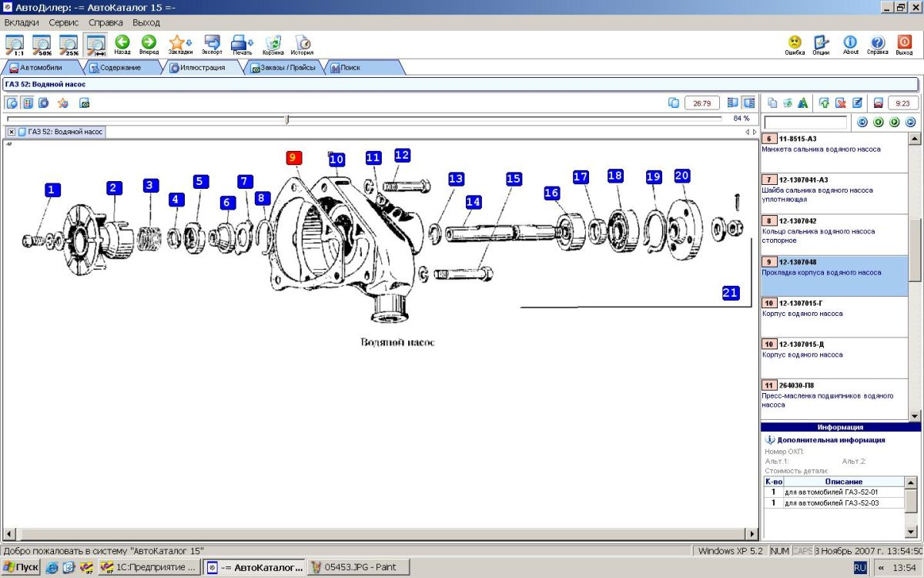The width and height of the screenshot is (924, 578).
Task: Switch to the Содержание tab
Action: (115, 68)
